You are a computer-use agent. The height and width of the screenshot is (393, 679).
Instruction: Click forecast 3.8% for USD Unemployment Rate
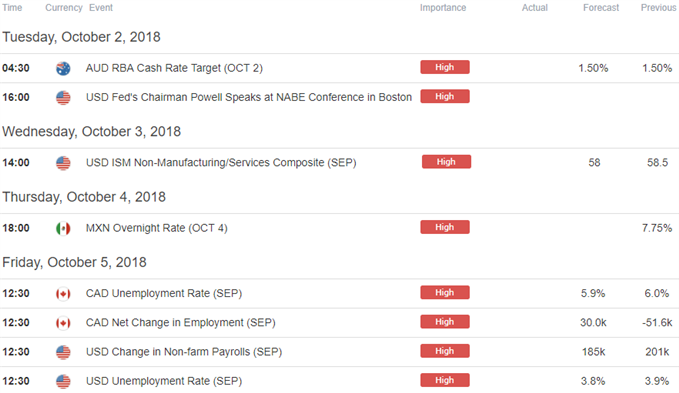coord(593,381)
